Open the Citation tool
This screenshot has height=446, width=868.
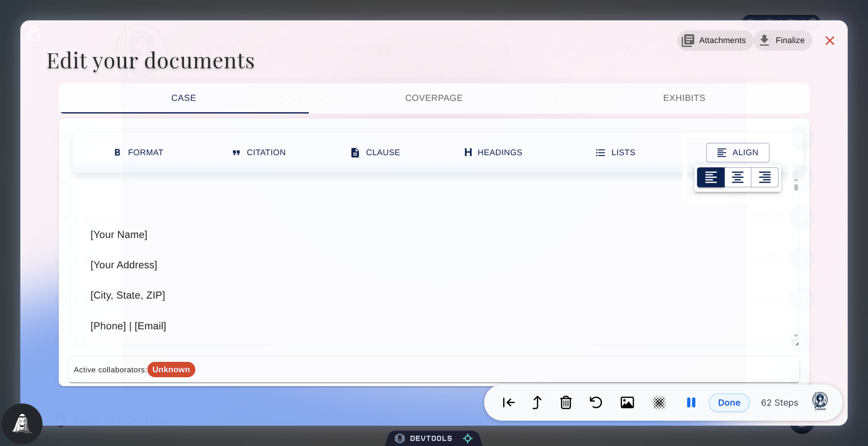click(x=259, y=152)
